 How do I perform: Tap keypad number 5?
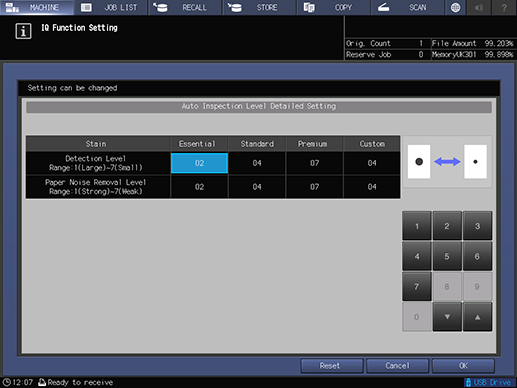tap(447, 256)
